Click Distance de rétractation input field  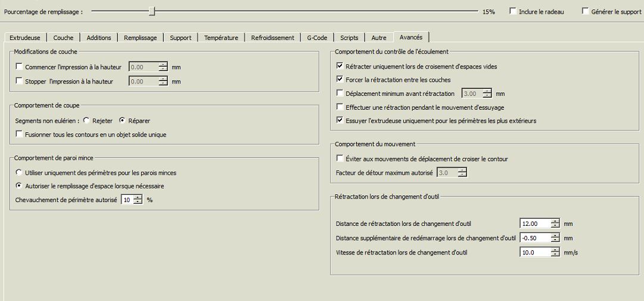pyautogui.click(x=535, y=224)
